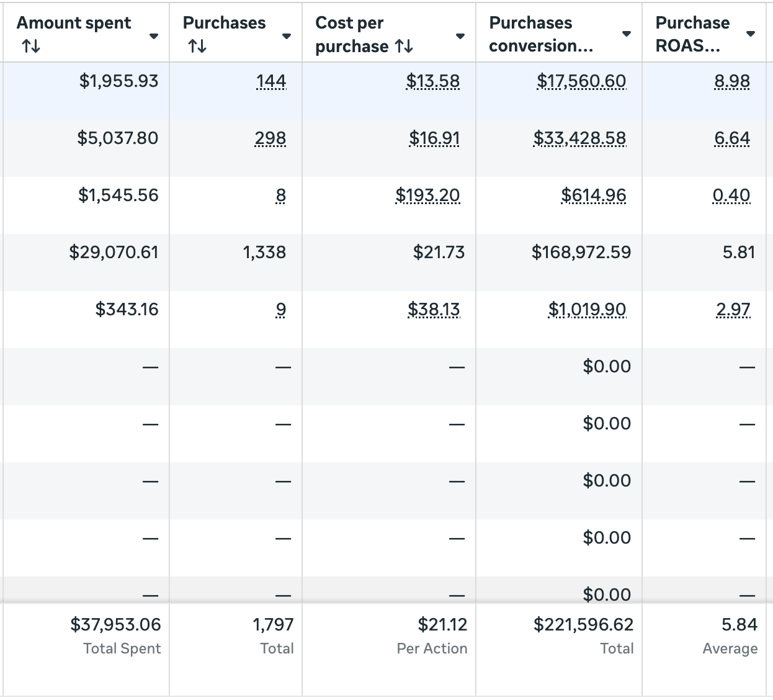The height and width of the screenshot is (700, 773).
Task: Click the 0.40 ROAS link
Action: click(x=731, y=195)
